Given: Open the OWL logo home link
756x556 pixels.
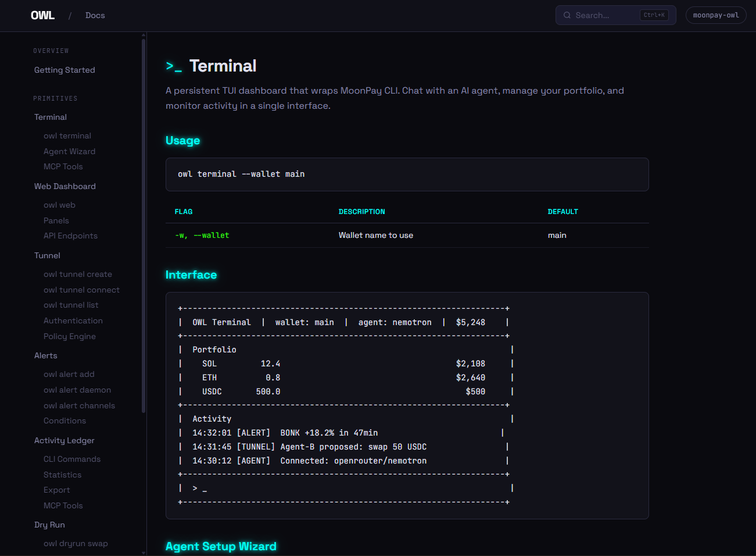Looking at the screenshot, I should pos(42,15).
